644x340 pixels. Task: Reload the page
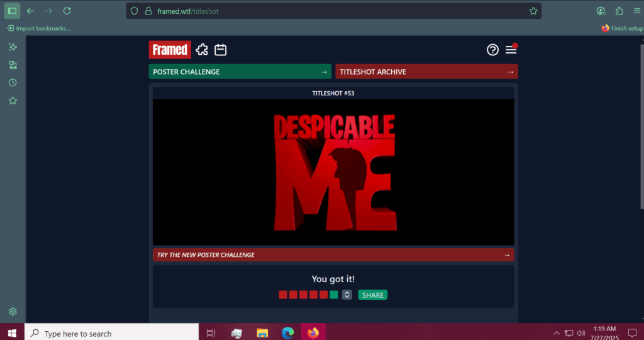click(67, 11)
